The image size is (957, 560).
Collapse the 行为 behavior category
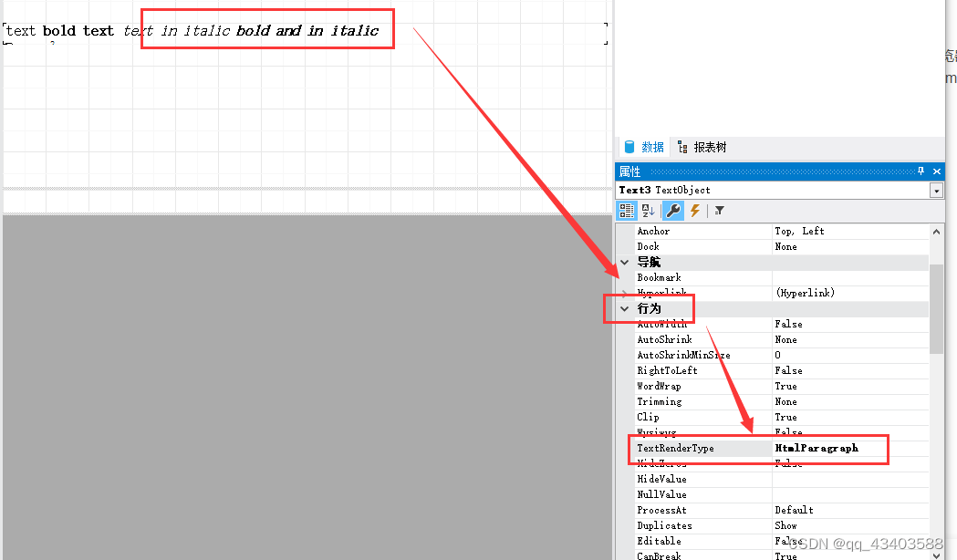(625, 308)
